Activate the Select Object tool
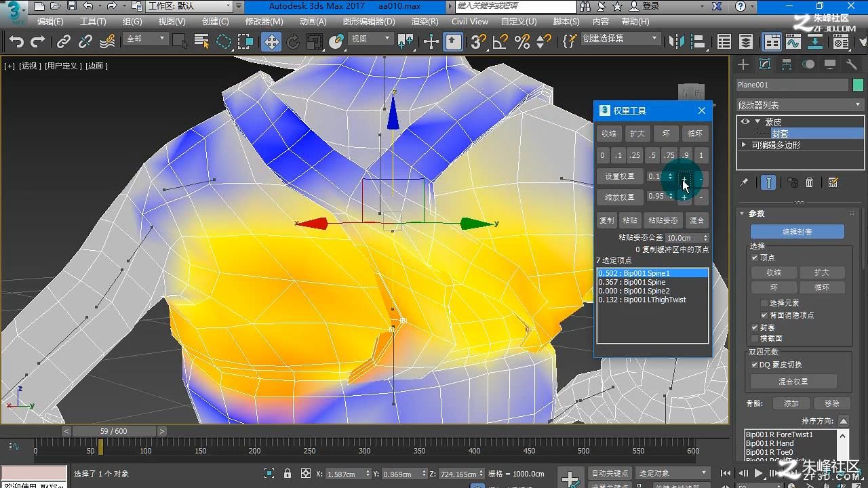Screen dimensions: 868x488 pos(180,42)
